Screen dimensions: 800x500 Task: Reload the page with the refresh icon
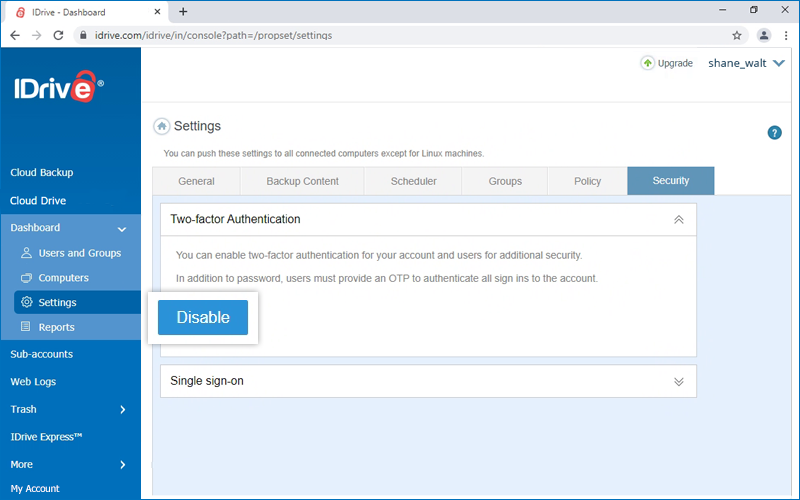pos(58,35)
